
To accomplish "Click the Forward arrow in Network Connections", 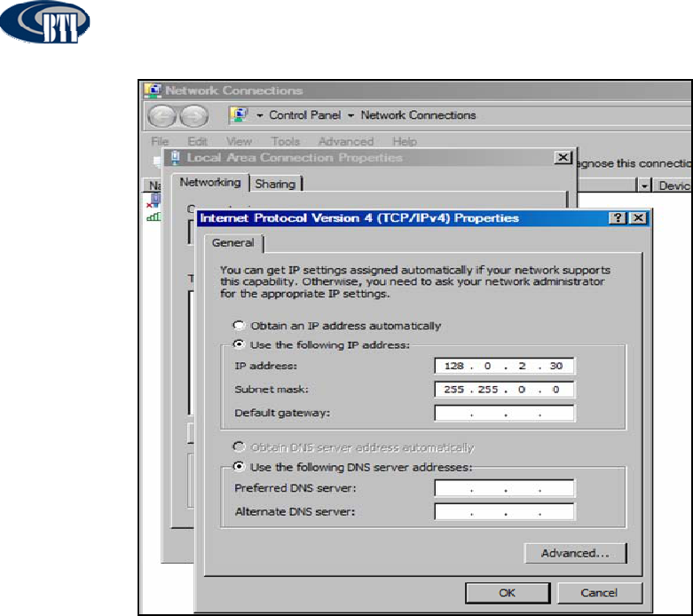I will (x=194, y=116).
